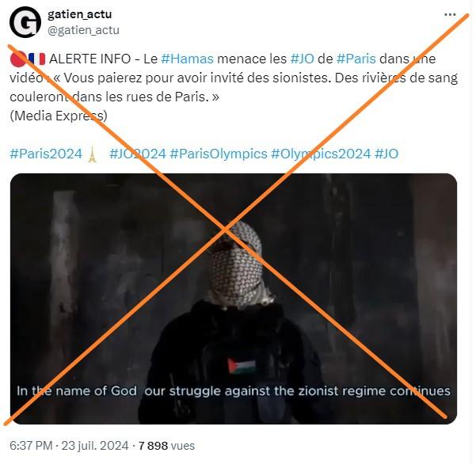
Task: Open the #Olympics2024 hashtag
Action: tap(321, 154)
